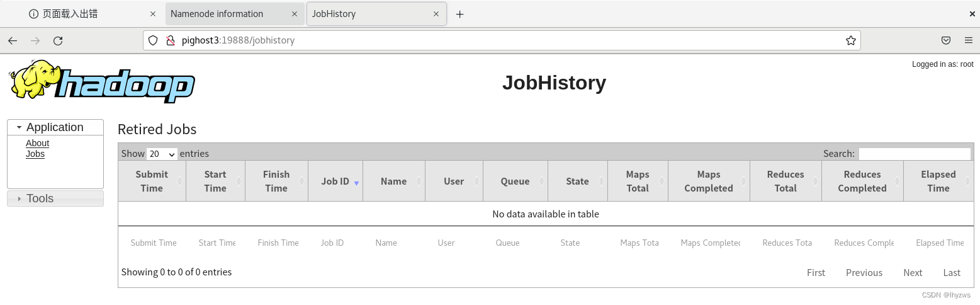This screenshot has height=305, width=980.
Task: Open the Jobs link
Action: tap(35, 154)
